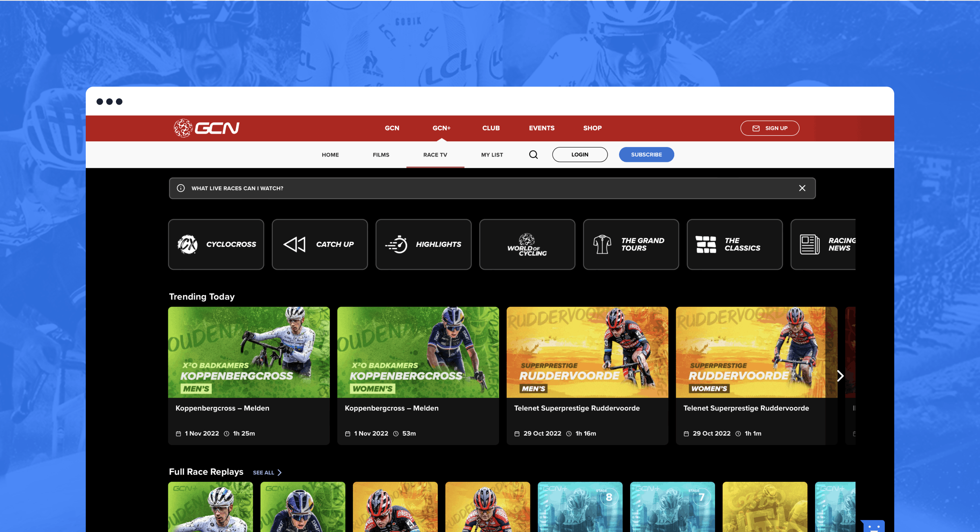Image resolution: width=980 pixels, height=532 pixels.
Task: Click the info icon in the live races banner
Action: pyautogui.click(x=180, y=188)
